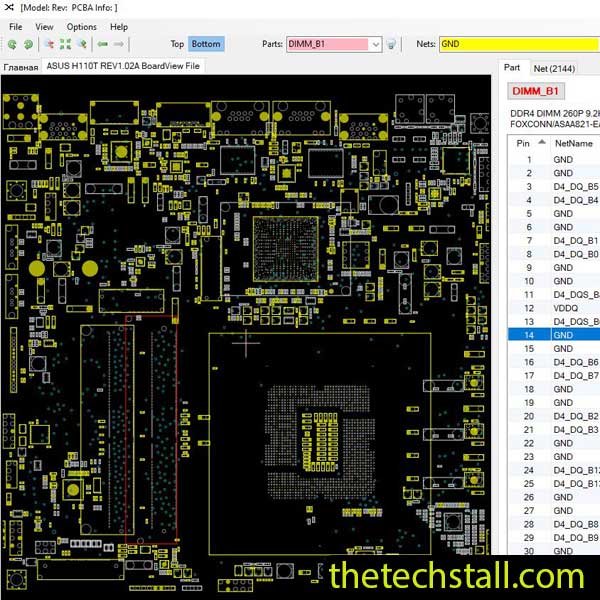Select pin 29 D4_DQ_B9 row

pos(554,538)
